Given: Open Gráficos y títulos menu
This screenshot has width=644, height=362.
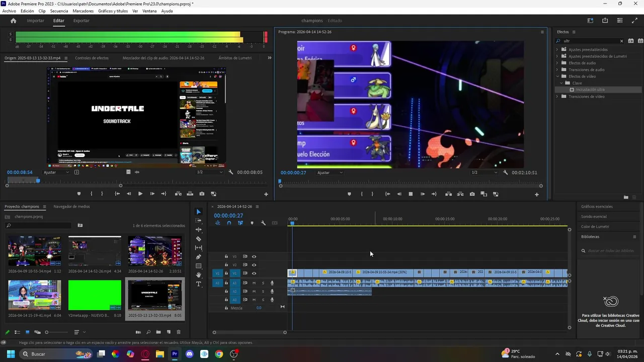Looking at the screenshot, I should pyautogui.click(x=113, y=11).
